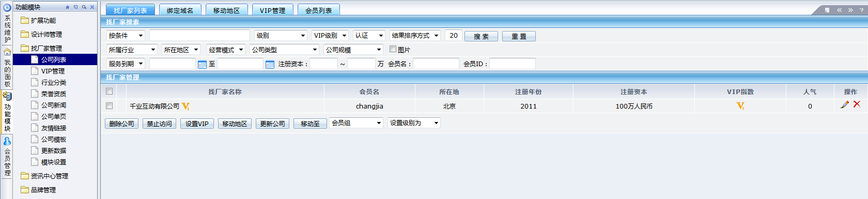Switch to the 绑定域名 tab

click(180, 10)
